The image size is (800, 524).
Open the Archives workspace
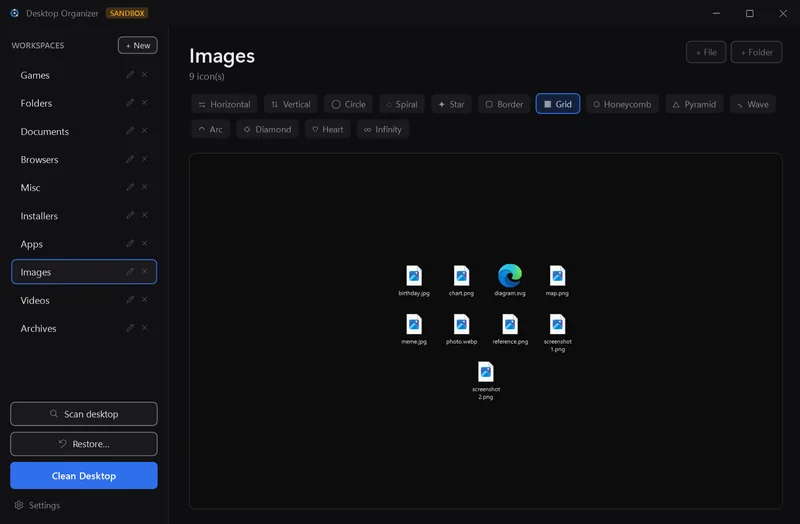pyautogui.click(x=84, y=328)
